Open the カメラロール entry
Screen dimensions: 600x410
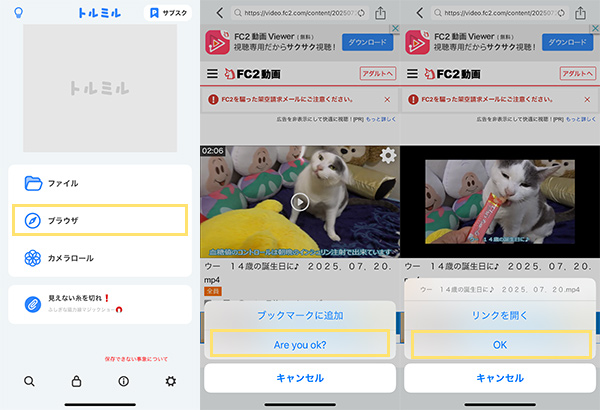pos(100,258)
